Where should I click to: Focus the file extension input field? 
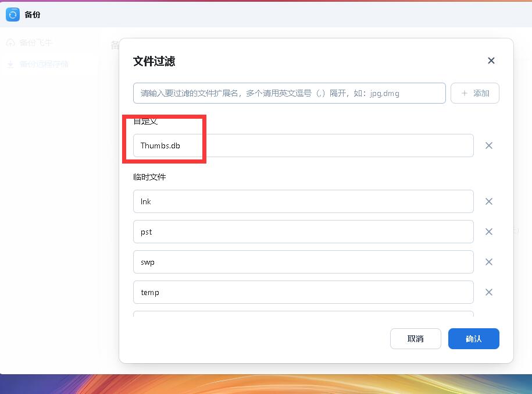point(289,93)
